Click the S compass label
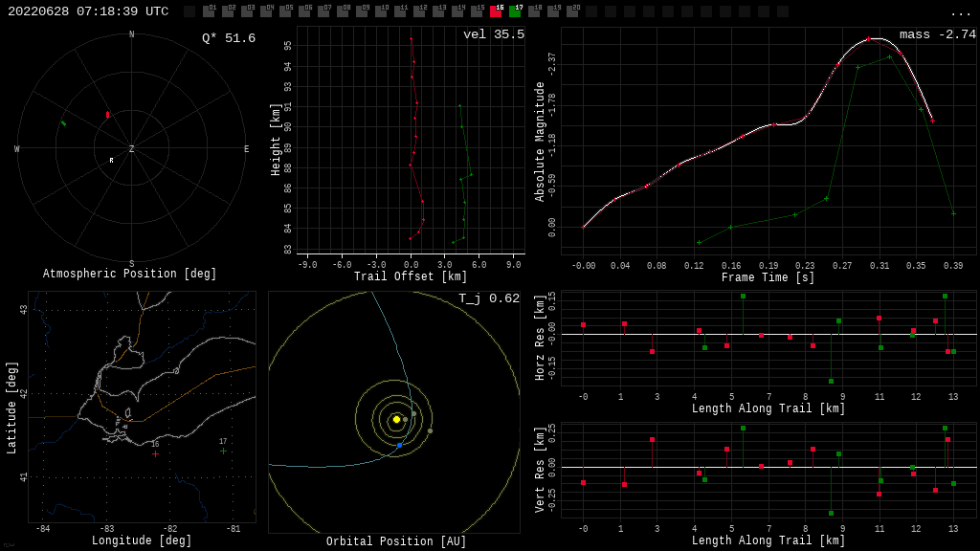This screenshot has width=980, height=551. point(131,264)
